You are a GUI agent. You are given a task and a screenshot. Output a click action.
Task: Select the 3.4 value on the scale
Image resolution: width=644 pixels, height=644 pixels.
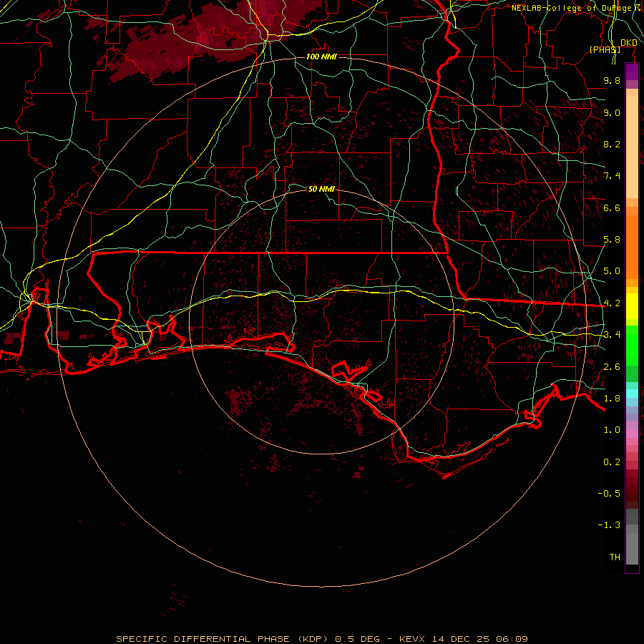(x=612, y=335)
